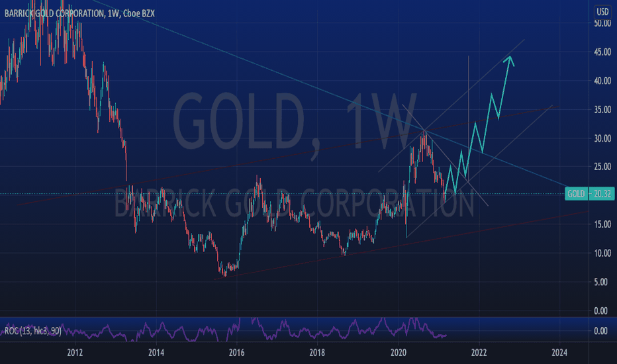The image size is (617, 364).
Task: Click the Cboe BZX exchange label
Action: [139, 13]
